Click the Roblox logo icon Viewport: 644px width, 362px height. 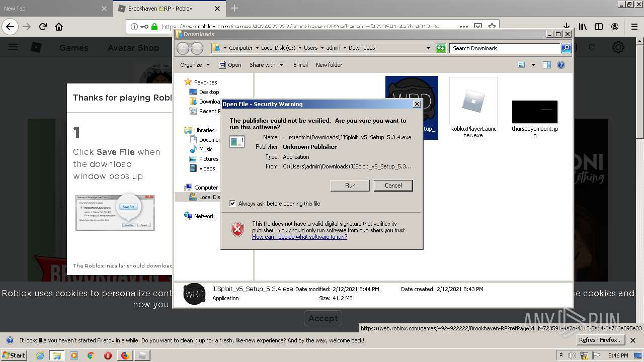[36, 47]
